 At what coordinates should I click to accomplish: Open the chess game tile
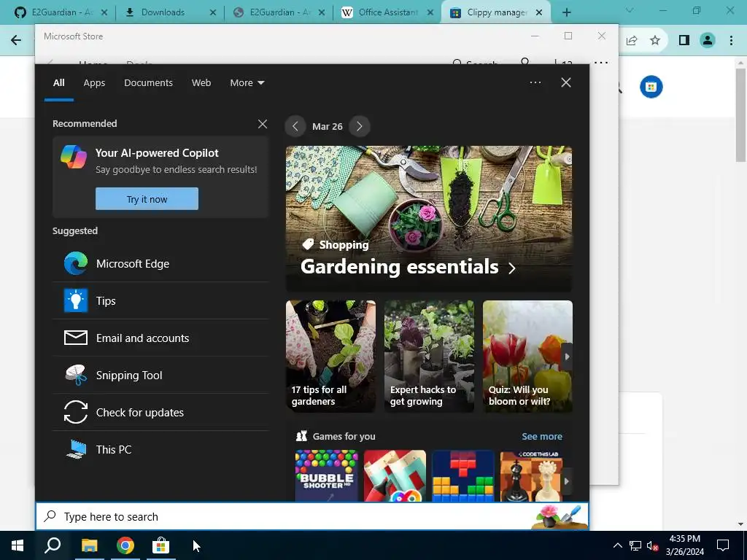coord(531,476)
